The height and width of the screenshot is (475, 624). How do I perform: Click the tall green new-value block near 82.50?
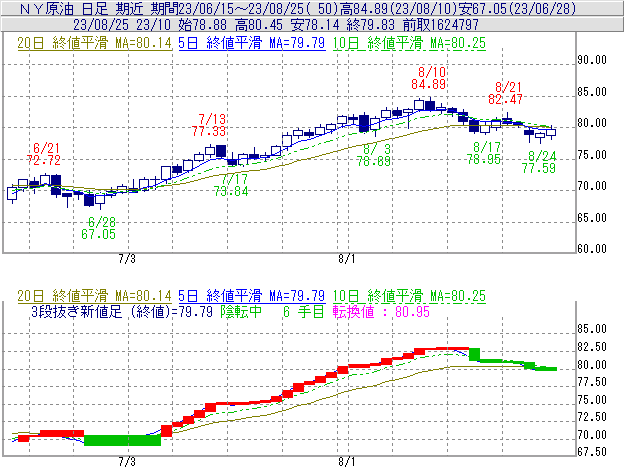pyautogui.click(x=474, y=354)
